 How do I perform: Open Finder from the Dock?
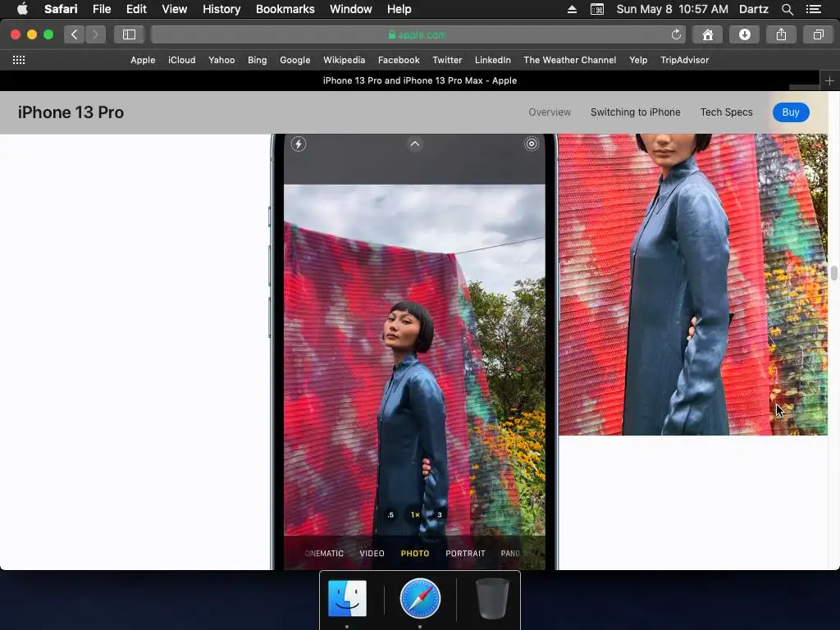(347, 598)
